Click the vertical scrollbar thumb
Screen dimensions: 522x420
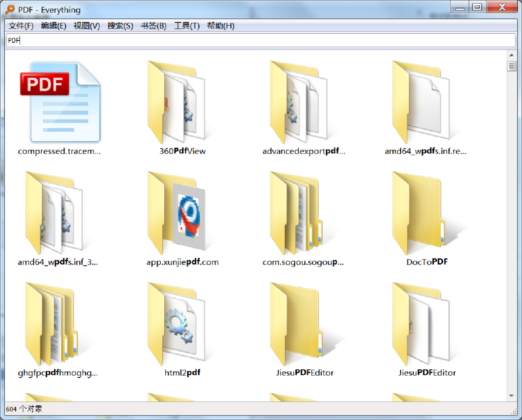pos(511,66)
